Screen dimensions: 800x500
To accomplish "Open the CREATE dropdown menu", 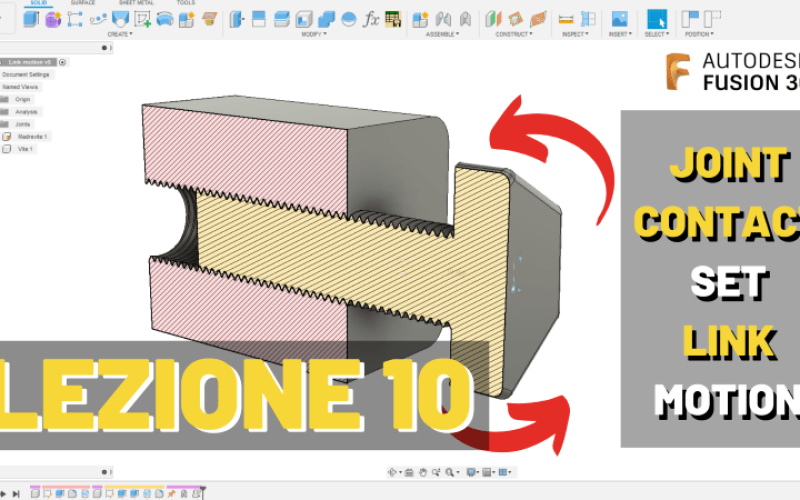I will pyautogui.click(x=120, y=34).
